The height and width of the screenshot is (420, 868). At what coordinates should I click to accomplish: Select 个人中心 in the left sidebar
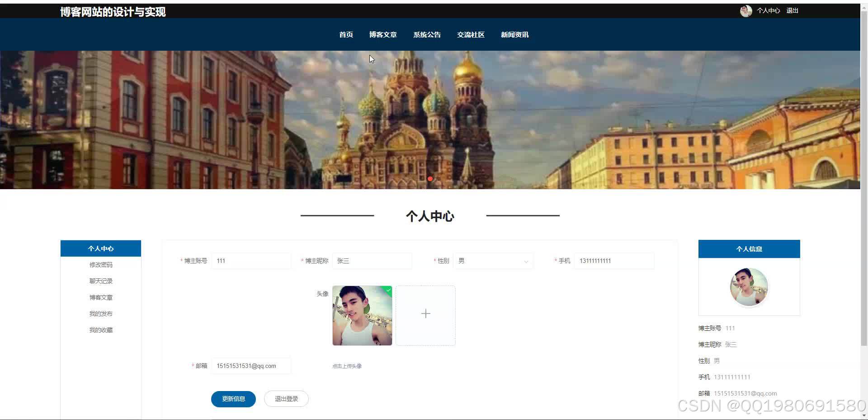pos(100,248)
